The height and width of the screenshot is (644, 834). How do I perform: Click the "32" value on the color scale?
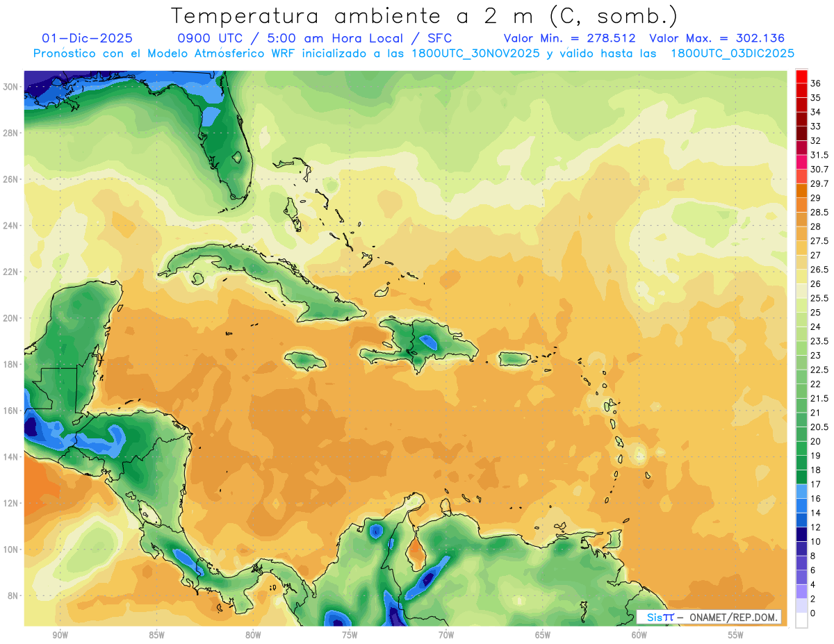(x=816, y=141)
